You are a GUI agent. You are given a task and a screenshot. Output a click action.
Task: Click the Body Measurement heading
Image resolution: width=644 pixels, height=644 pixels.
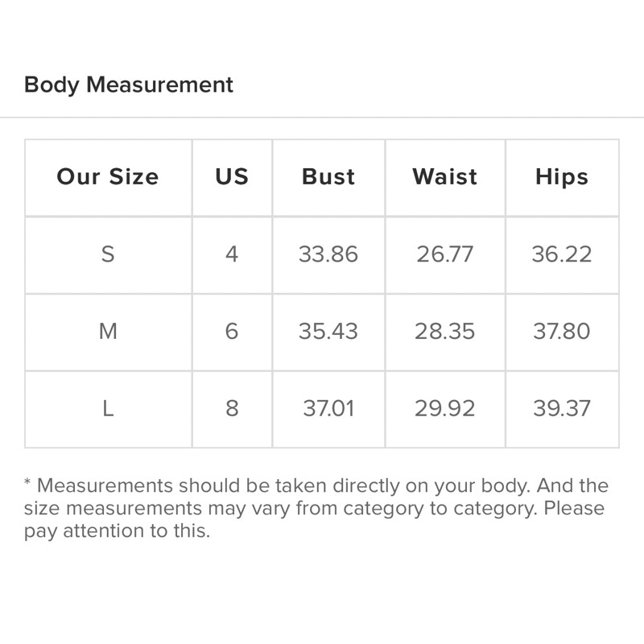click(x=129, y=85)
